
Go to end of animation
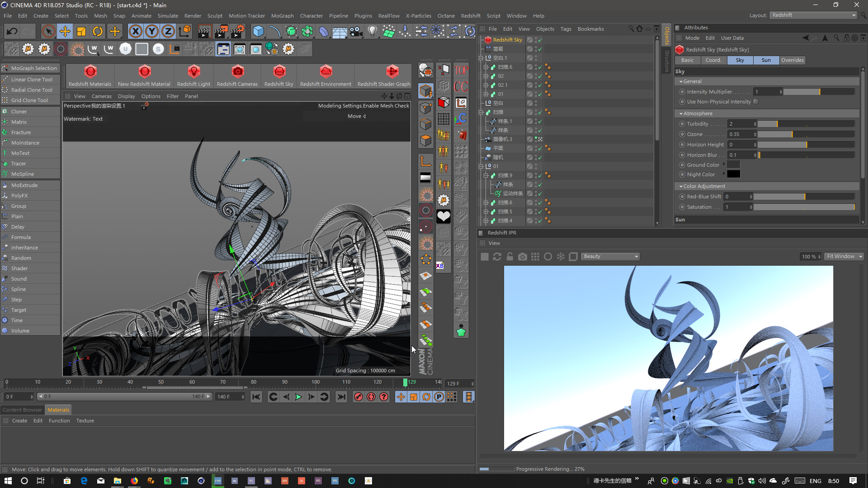(341, 397)
